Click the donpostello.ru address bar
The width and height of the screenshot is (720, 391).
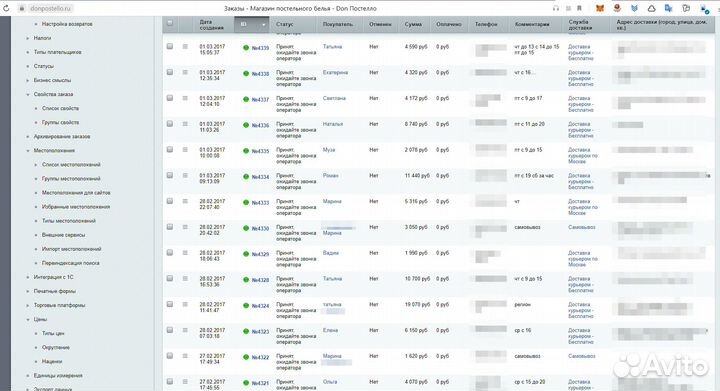pos(50,8)
